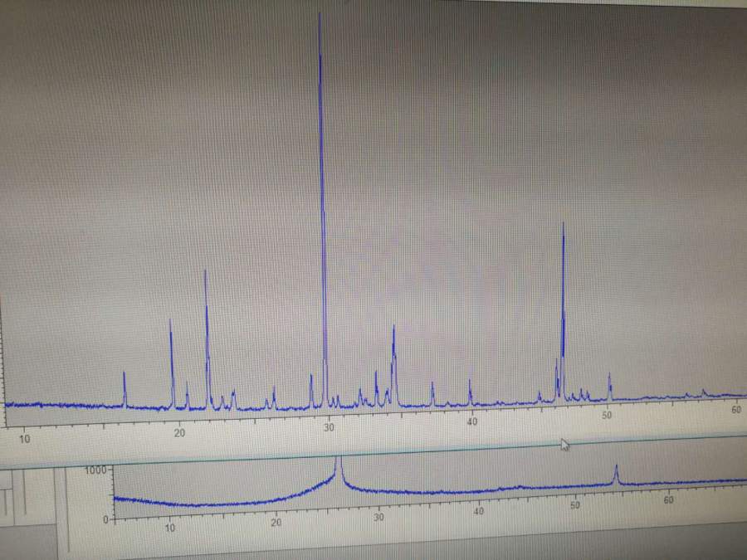Viewport: 747px width, 560px height.
Task: Click the "0" y-axis label of the lower plot
Action: pos(105,519)
